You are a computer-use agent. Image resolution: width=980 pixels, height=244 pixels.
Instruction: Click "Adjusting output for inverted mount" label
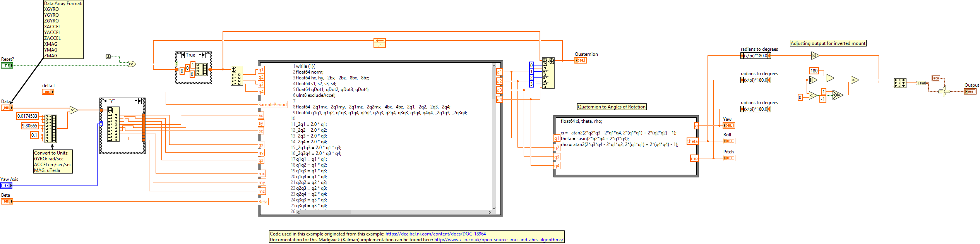[828, 43]
